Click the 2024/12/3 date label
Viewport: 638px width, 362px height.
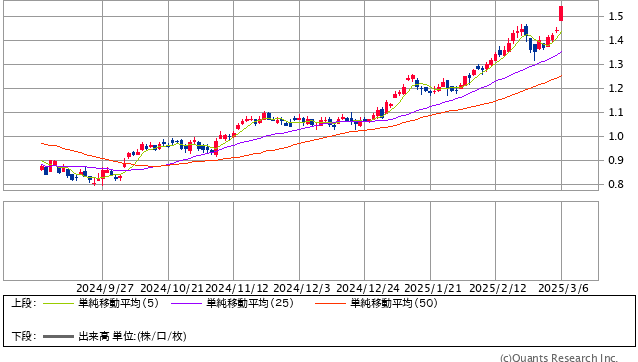coord(302,288)
